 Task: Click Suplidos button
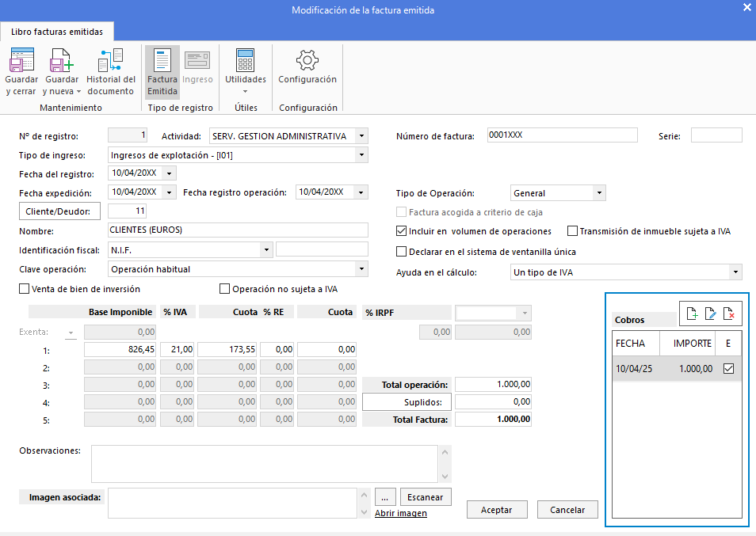pyautogui.click(x=407, y=401)
